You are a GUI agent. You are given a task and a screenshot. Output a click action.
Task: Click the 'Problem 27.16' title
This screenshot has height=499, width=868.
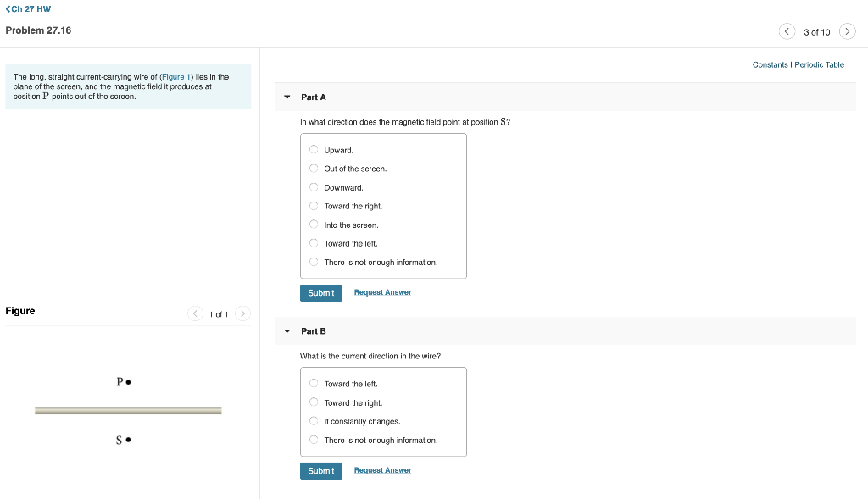[x=38, y=30]
